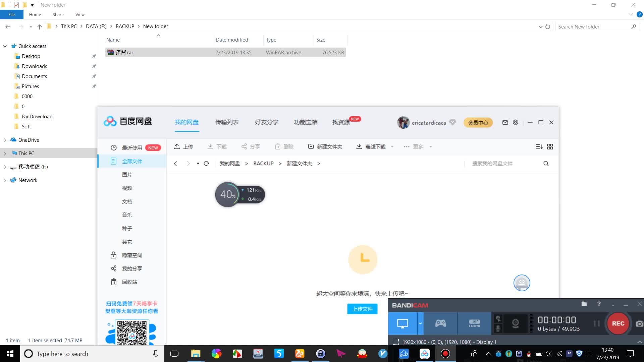Open offline download (离线下载)

point(371,146)
